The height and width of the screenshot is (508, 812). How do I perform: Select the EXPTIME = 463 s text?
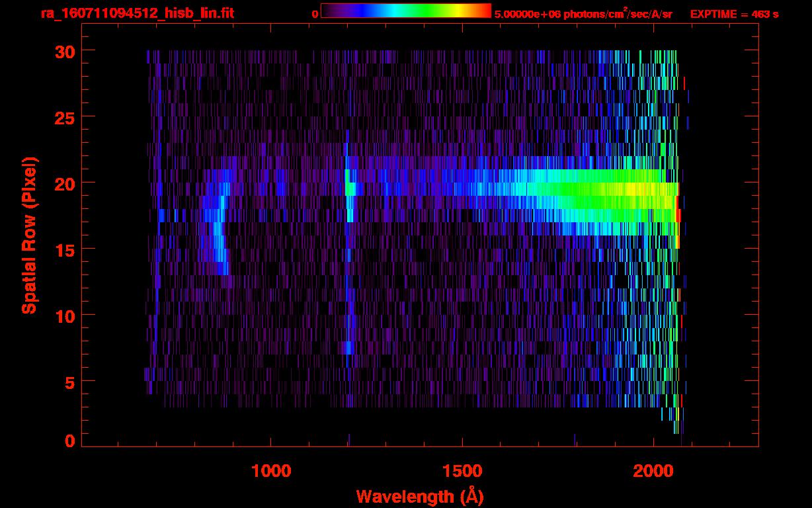click(x=734, y=14)
